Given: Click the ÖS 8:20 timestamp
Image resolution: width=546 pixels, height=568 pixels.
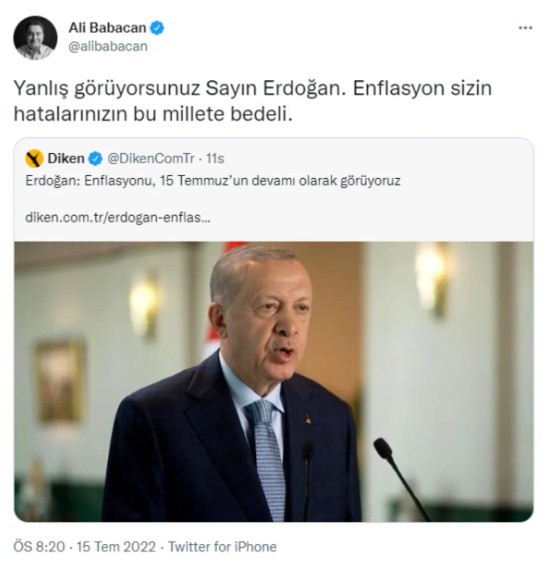Looking at the screenshot, I should [39, 547].
